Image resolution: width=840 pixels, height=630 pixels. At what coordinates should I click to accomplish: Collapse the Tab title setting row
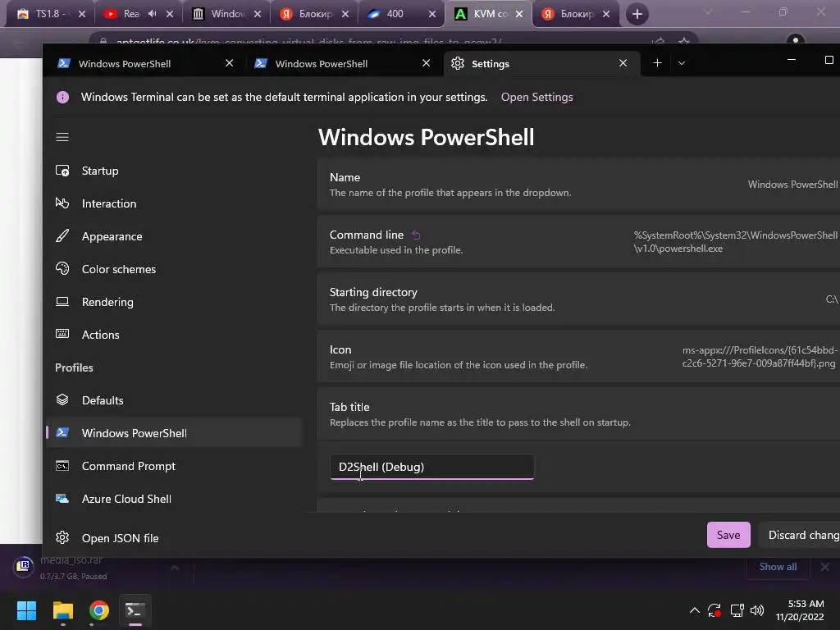(x=578, y=414)
